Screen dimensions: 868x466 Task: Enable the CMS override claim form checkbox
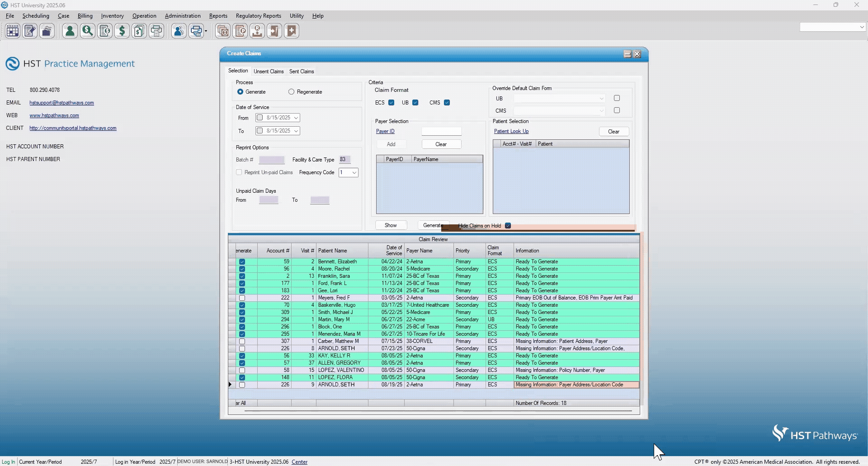pos(617,110)
